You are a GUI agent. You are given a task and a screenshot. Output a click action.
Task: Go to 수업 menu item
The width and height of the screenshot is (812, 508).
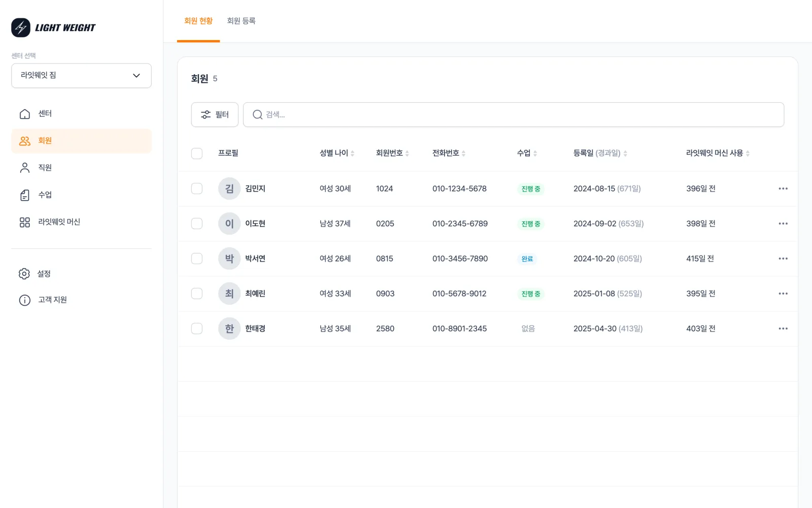[81, 195]
